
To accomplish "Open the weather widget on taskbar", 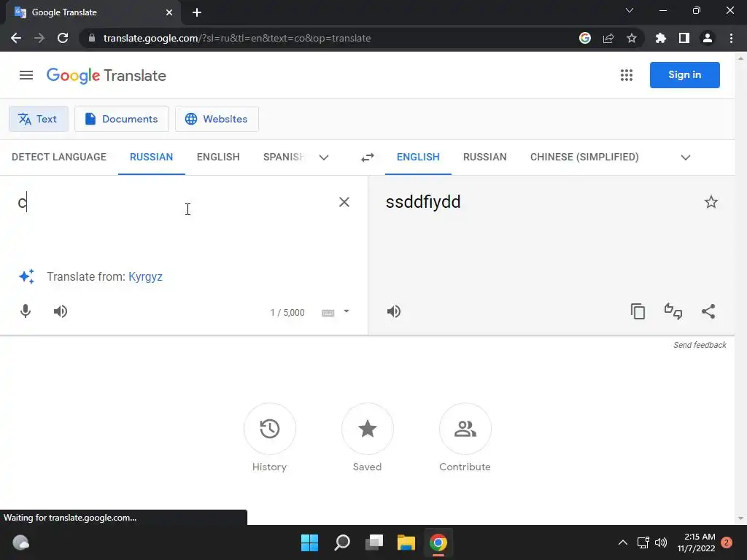I will (x=20, y=542).
